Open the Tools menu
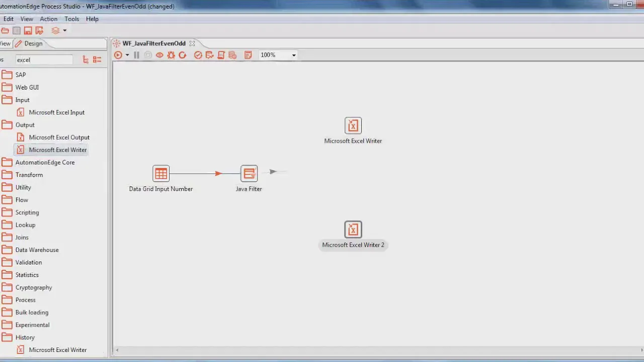The width and height of the screenshot is (644, 362). click(x=72, y=19)
